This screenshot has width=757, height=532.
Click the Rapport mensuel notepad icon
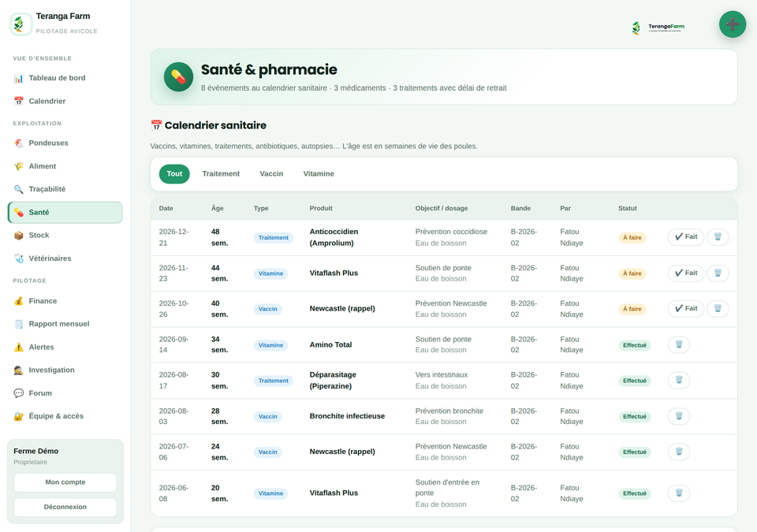point(18,324)
